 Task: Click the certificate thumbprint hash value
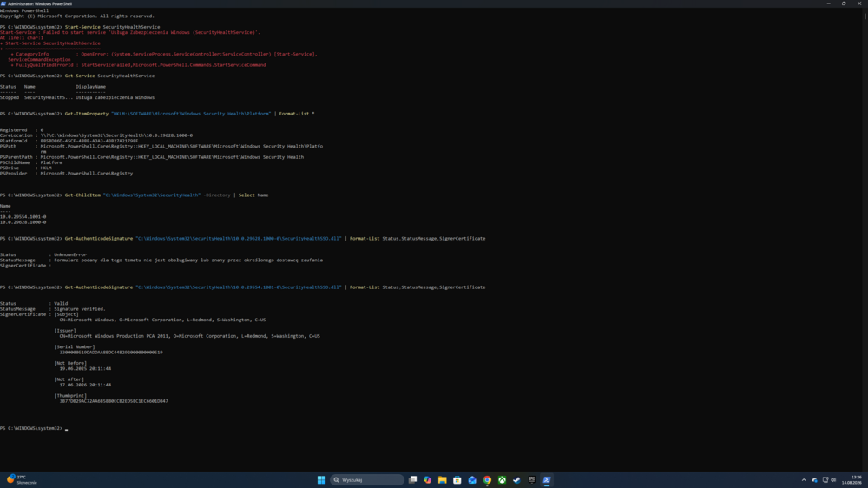pos(114,401)
